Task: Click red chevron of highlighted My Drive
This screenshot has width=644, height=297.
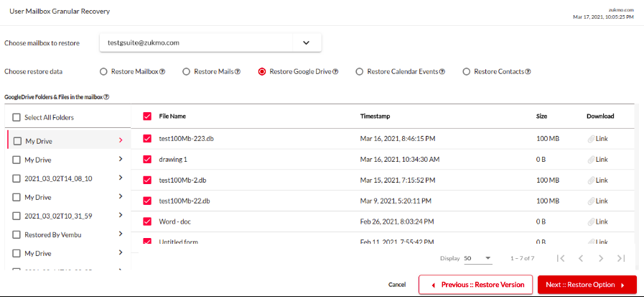Action: [x=121, y=140]
